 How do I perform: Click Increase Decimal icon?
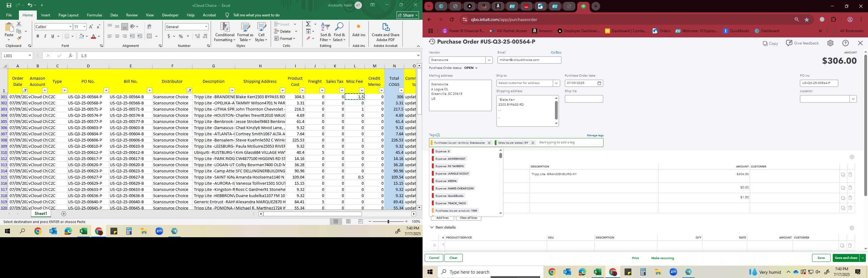tap(197, 36)
